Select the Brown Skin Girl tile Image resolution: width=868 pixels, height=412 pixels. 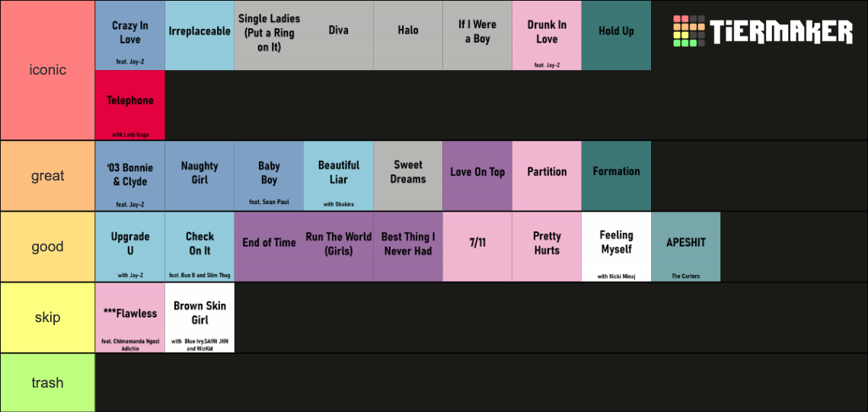(x=199, y=318)
